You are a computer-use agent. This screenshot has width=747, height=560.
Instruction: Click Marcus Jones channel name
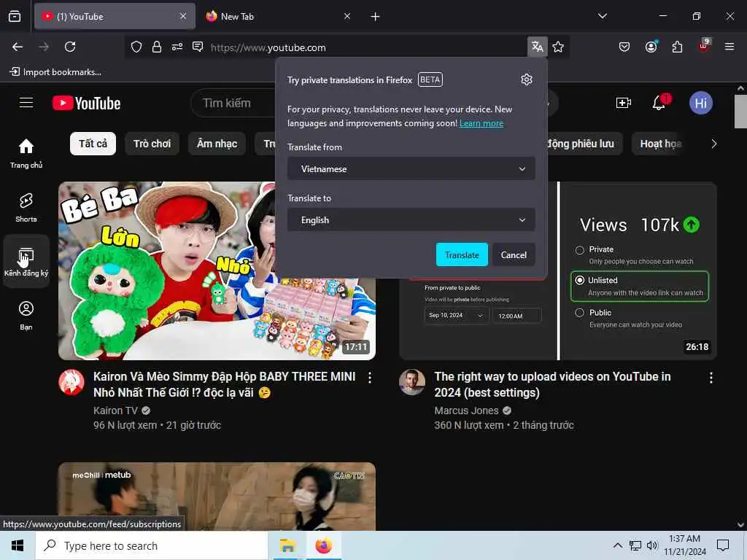pos(466,411)
